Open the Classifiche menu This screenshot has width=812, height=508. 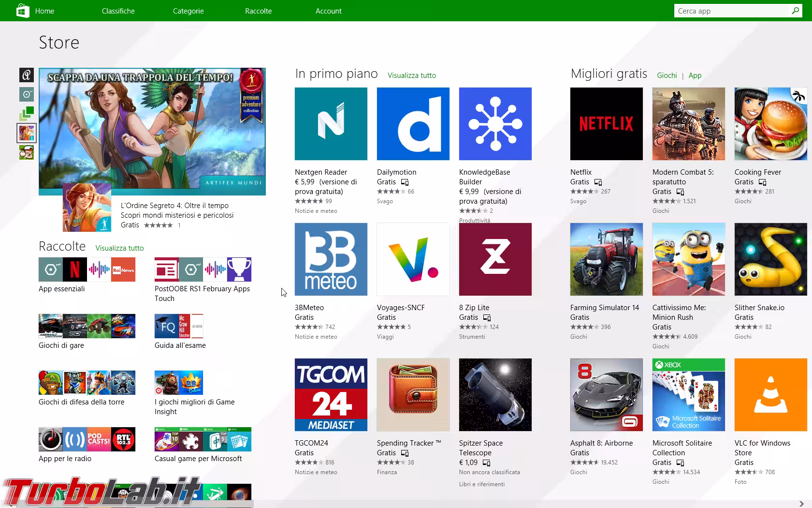pos(118,11)
